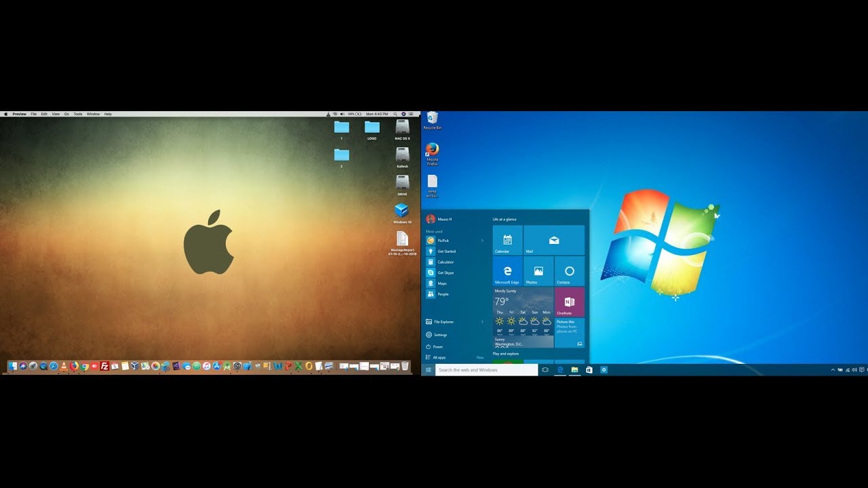Open File Explorer pinned on taskbar
This screenshot has height=488, width=868.
click(x=574, y=370)
